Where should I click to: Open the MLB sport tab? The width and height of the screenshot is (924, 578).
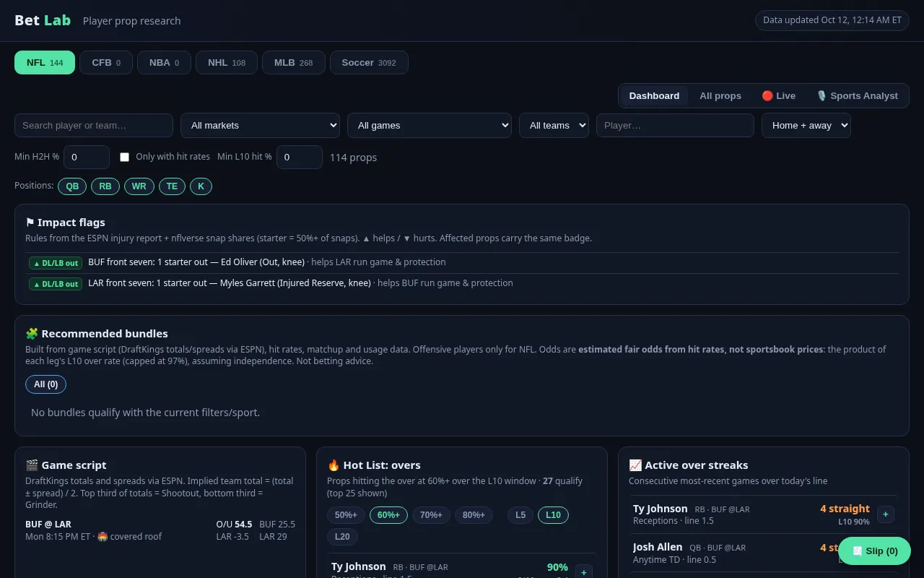click(294, 62)
